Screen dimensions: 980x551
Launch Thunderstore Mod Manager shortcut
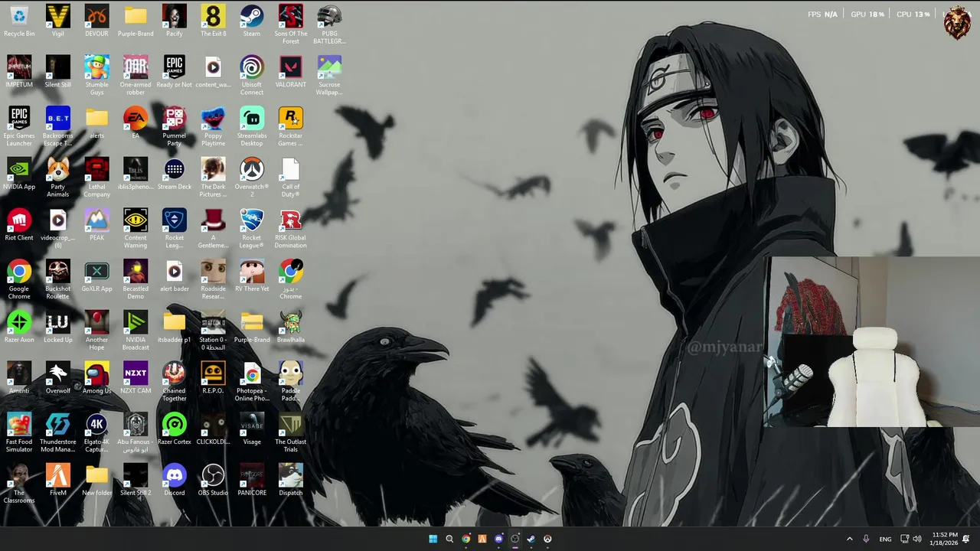[58, 433]
